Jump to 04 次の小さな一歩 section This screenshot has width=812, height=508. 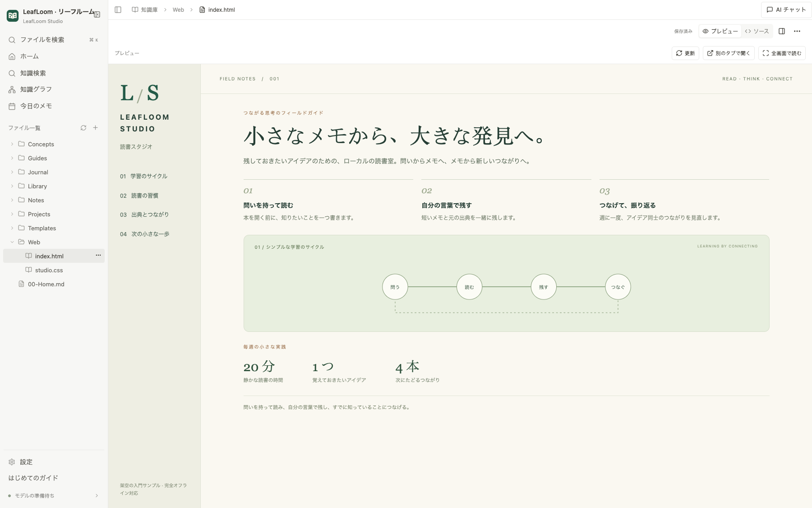point(144,234)
